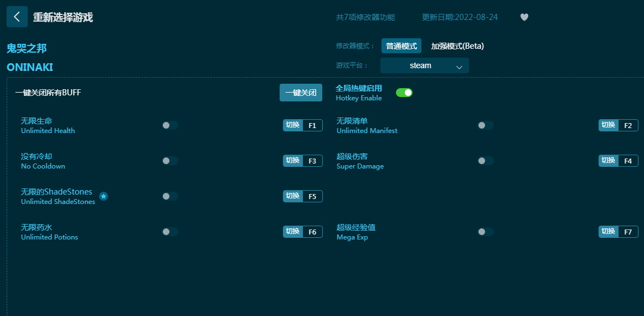
Task: Click the 游戏平台 label
Action: tap(352, 65)
